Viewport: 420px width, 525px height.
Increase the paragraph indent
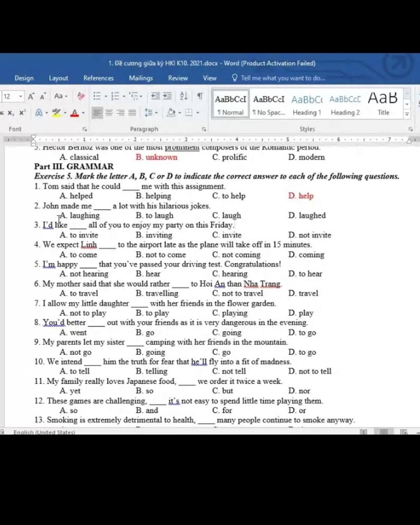[x=167, y=96]
